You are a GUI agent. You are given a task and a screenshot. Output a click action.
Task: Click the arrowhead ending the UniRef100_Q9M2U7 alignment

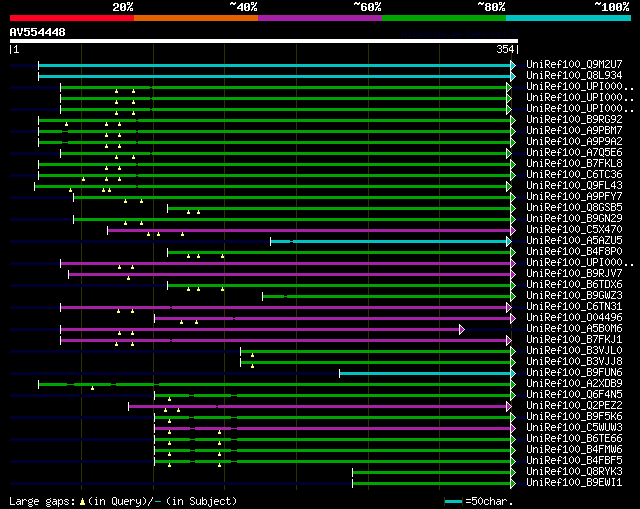(513, 65)
